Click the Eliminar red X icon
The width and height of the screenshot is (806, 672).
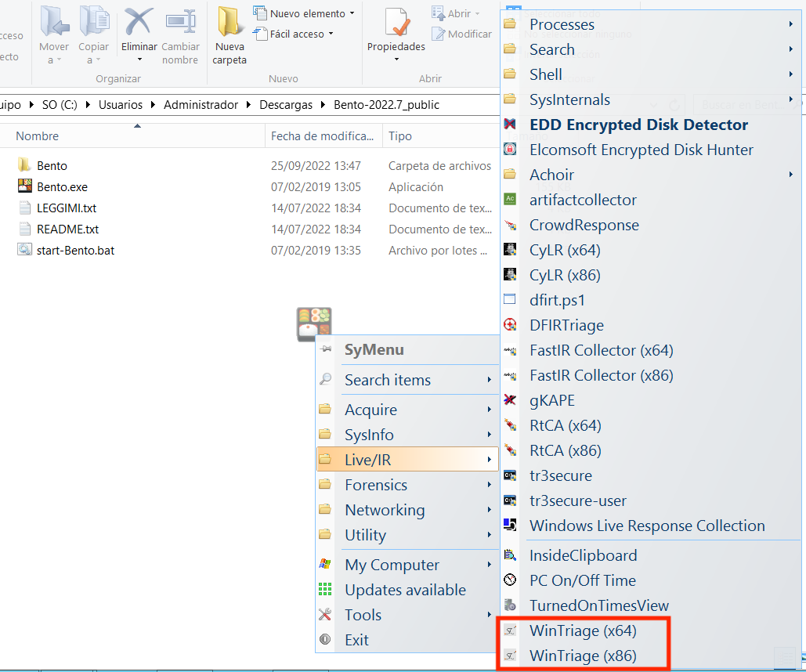139,21
